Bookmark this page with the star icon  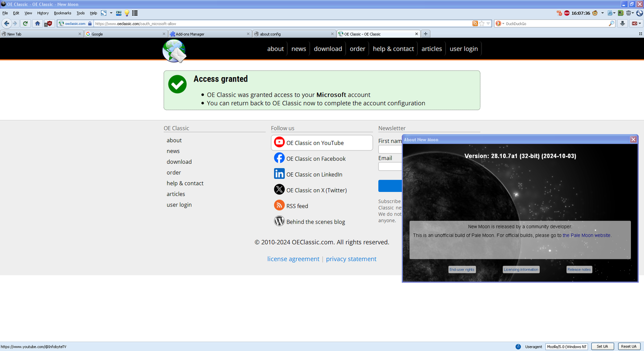pos(481,23)
